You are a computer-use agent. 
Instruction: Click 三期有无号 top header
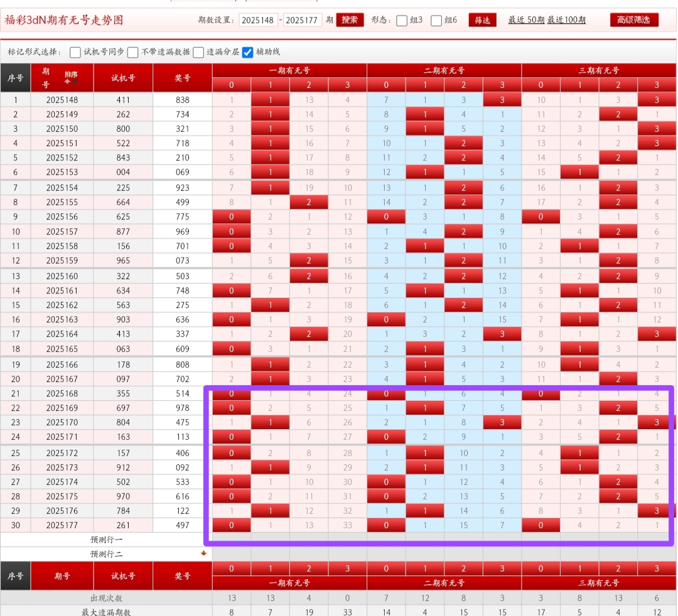pos(599,70)
